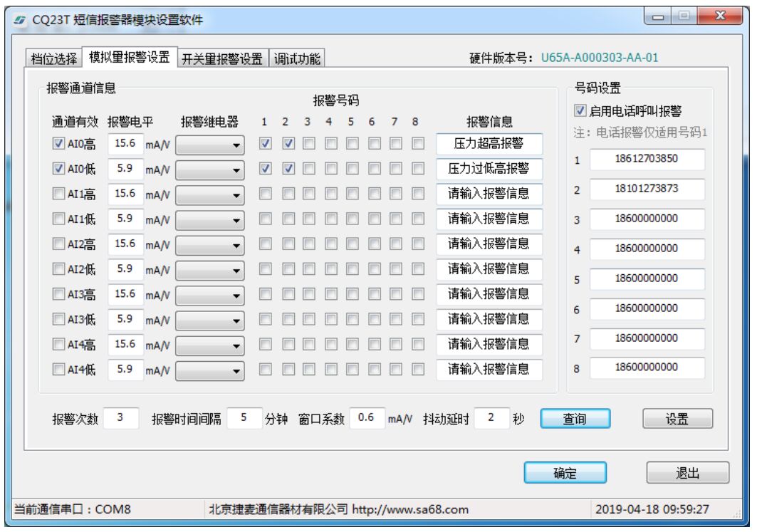This screenshot has width=757, height=532.
Task: Click the 退出 button
Action: (x=687, y=473)
